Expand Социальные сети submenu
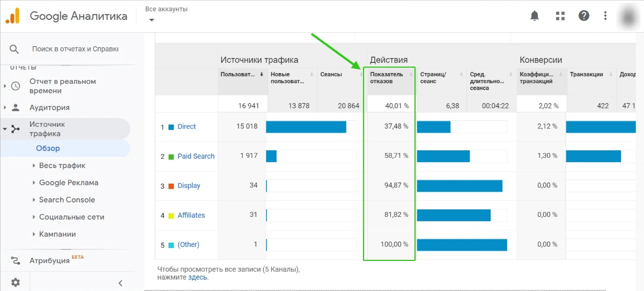The width and height of the screenshot is (644, 291). click(34, 217)
